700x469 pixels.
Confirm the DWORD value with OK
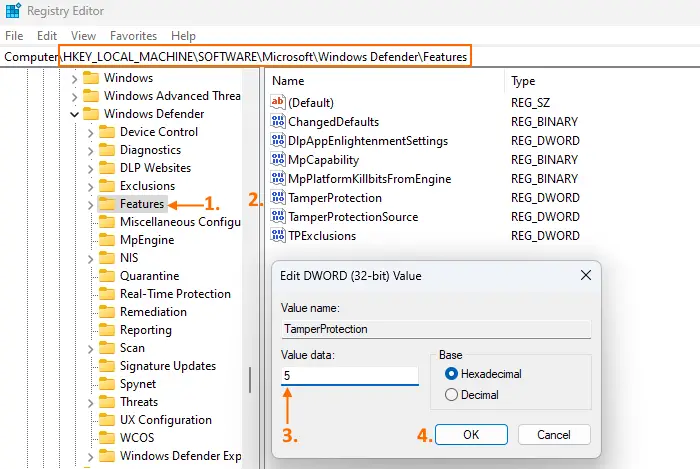[x=471, y=434]
